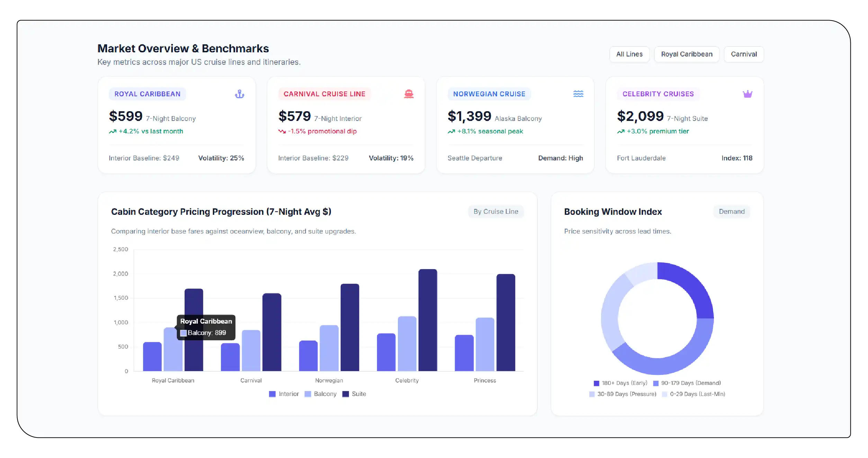This screenshot has height=458, width=868.
Task: Click the Carnival Balcony bar
Action: 251,351
